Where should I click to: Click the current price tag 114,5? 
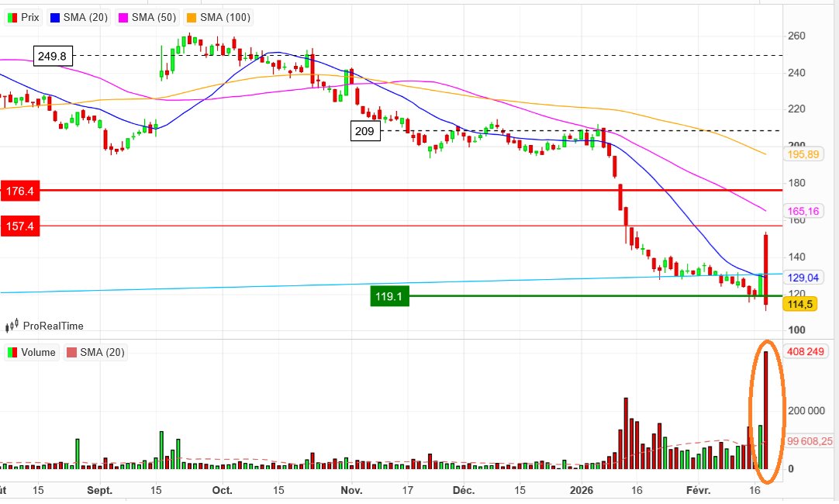click(x=800, y=305)
